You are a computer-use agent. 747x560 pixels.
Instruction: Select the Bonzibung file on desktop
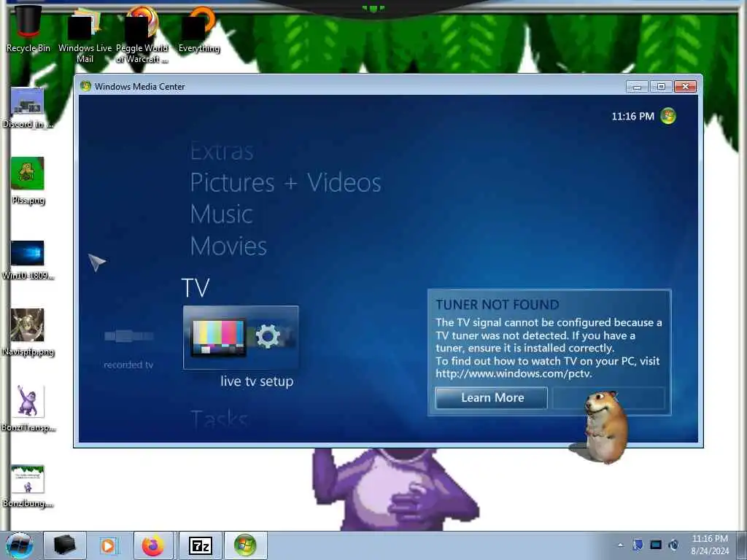[28, 486]
